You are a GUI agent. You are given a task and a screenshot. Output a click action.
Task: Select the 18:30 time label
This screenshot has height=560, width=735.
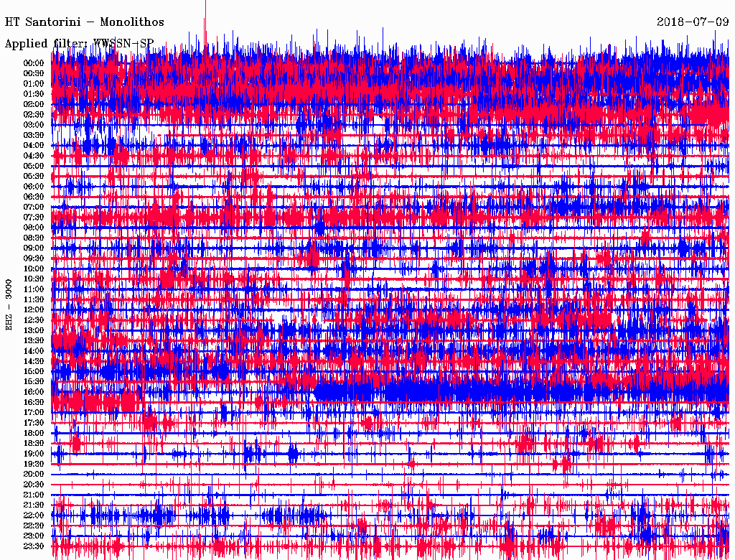[x=34, y=444]
